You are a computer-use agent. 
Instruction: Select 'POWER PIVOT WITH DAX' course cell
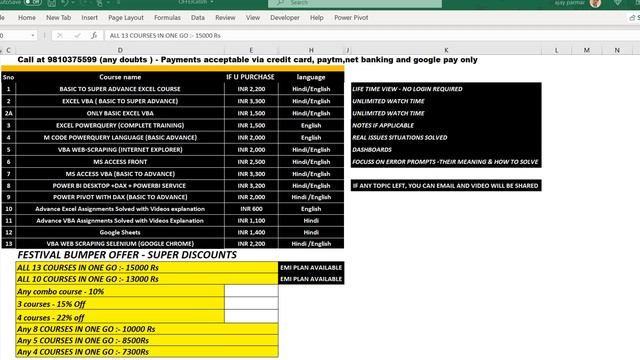[120, 197]
